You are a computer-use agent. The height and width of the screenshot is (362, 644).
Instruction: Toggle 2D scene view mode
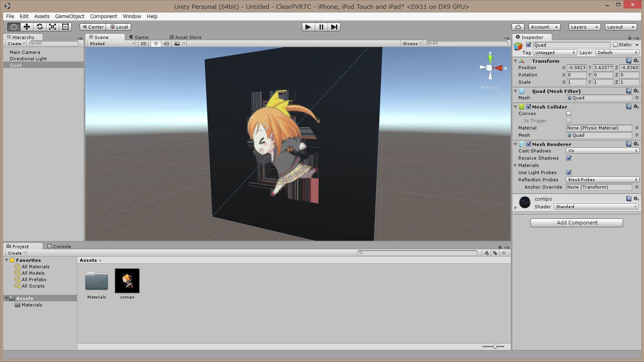(143, 43)
